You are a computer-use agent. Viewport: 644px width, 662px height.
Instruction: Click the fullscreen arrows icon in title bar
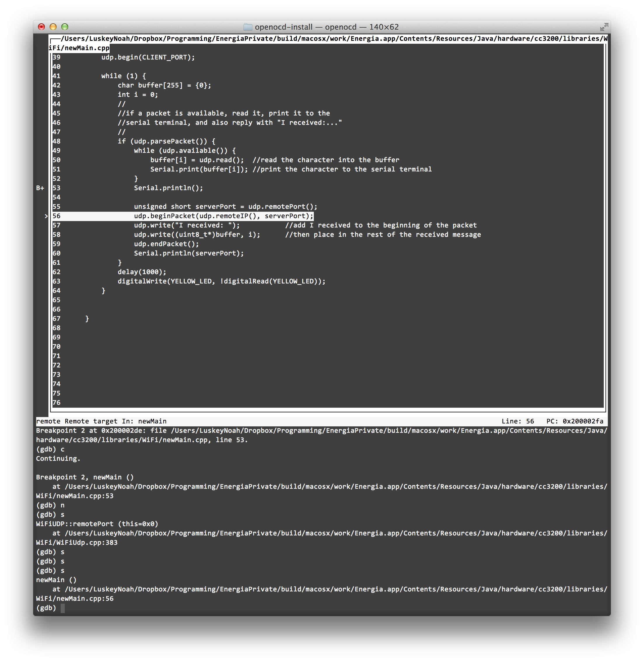coord(604,27)
